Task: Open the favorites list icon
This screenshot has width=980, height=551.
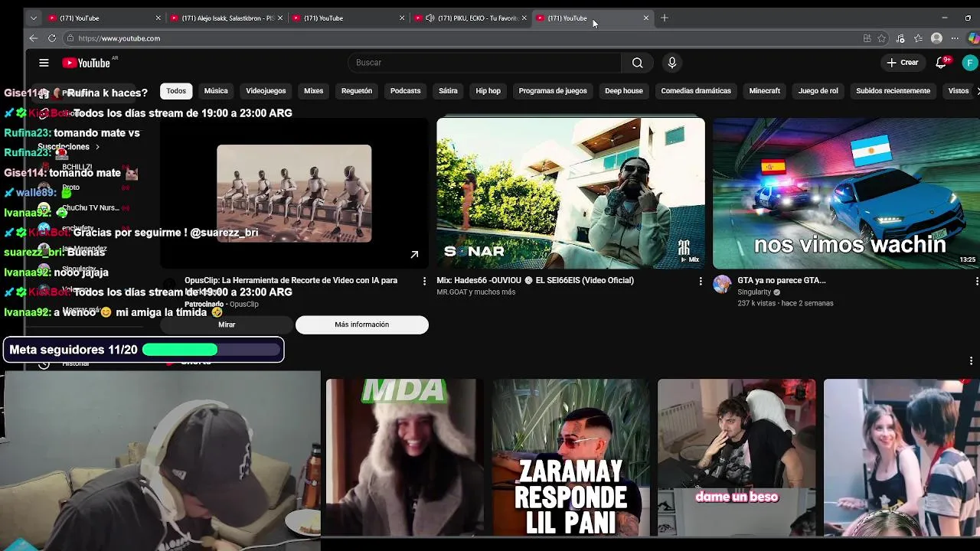Action: [918, 38]
